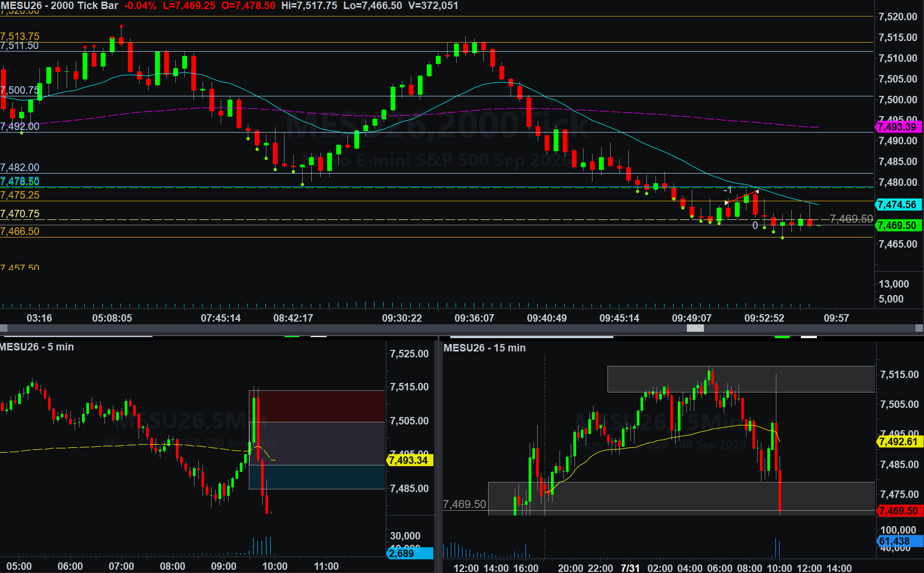
Task: Select the yellow 7,492.61 marker on 15 min chart
Action: (899, 441)
